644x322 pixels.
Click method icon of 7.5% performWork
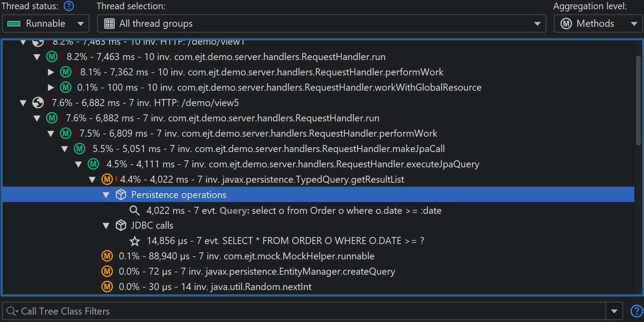pyautogui.click(x=66, y=134)
